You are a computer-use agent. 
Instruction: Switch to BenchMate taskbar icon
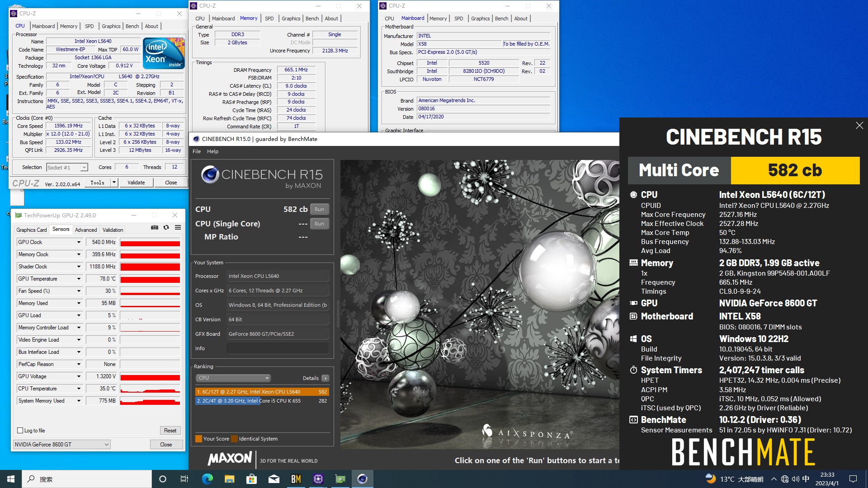tap(296, 479)
